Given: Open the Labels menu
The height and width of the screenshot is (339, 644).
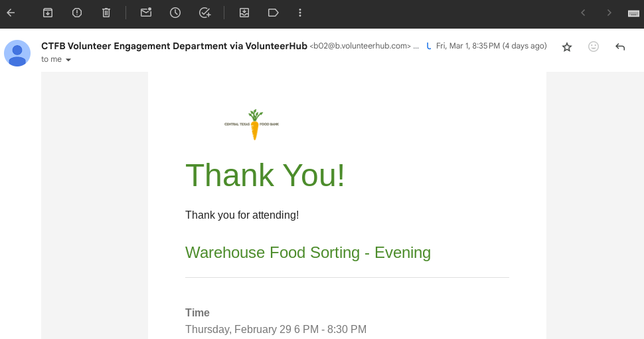Looking at the screenshot, I should (273, 13).
